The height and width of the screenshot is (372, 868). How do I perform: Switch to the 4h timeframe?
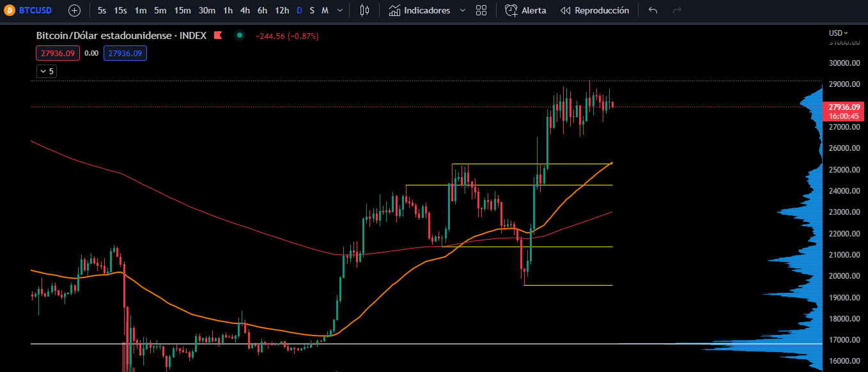[x=245, y=10]
